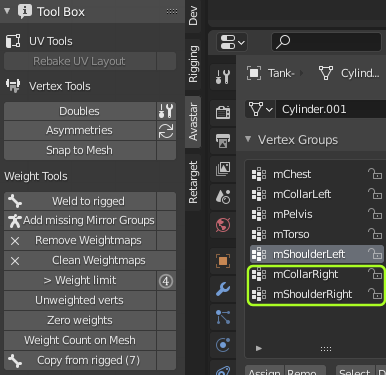Toggle lock on mShoulderLeft vertex group

[x=375, y=254]
